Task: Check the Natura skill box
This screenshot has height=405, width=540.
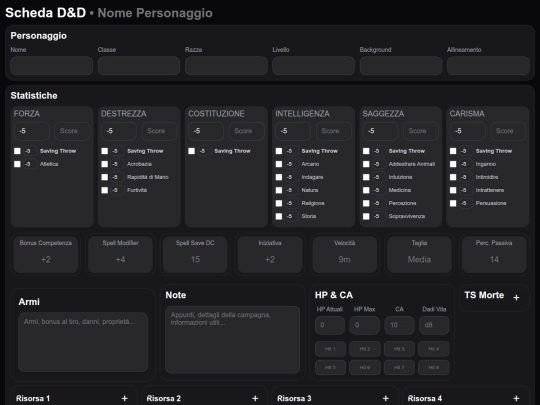Action: pos(279,190)
